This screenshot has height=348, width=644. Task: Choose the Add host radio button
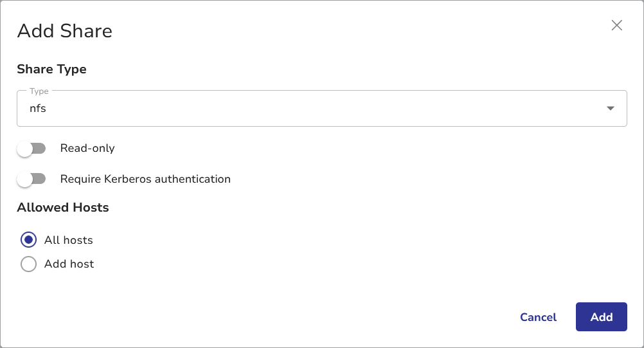(x=28, y=264)
